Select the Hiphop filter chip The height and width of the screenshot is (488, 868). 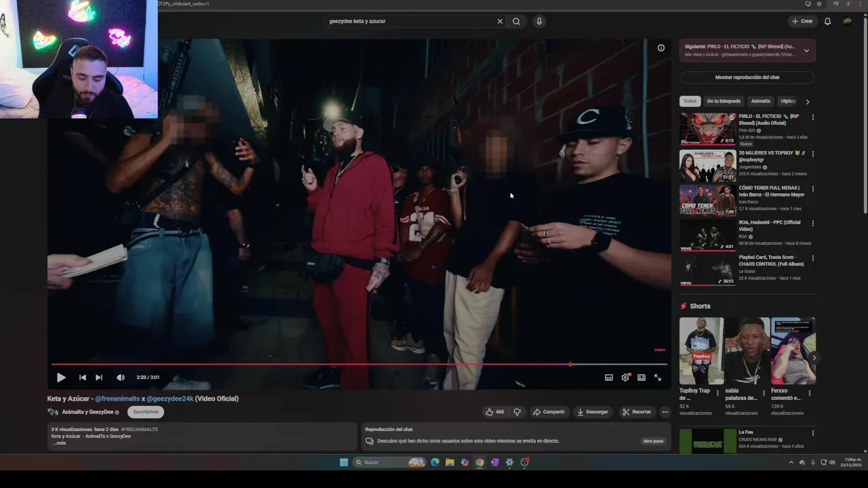(x=788, y=101)
